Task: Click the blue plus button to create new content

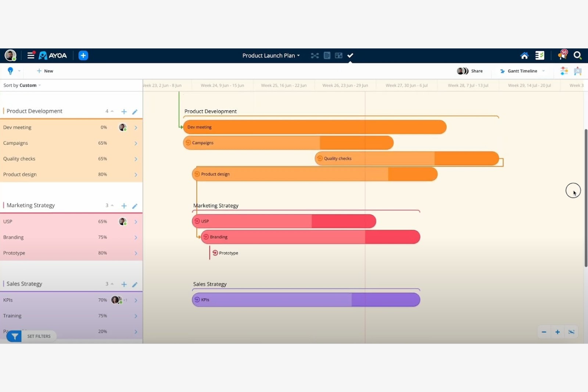Action: [83, 55]
